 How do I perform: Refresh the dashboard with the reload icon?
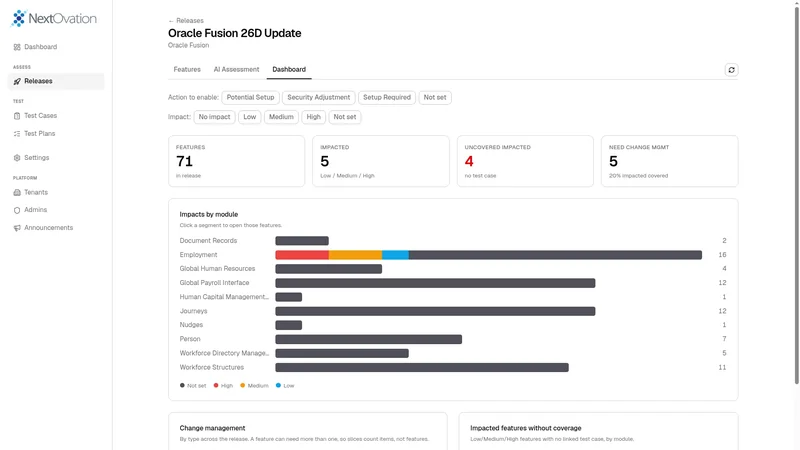tap(731, 70)
